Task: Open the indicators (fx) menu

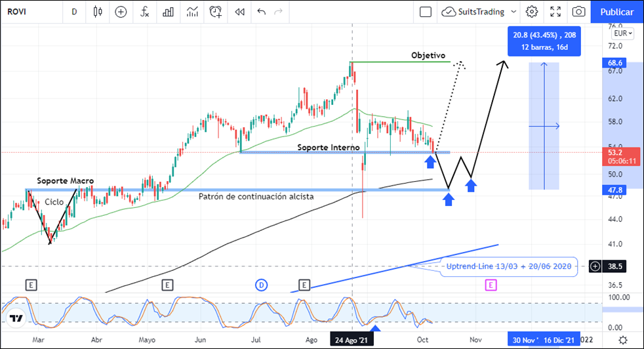Action: click(x=144, y=12)
